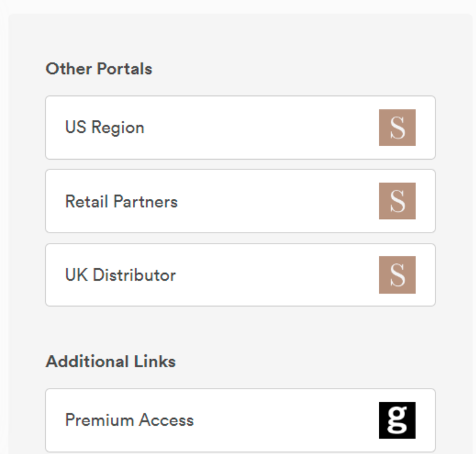Open the Premium Access link card
The width and height of the screenshot is (476, 454).
pos(240,420)
